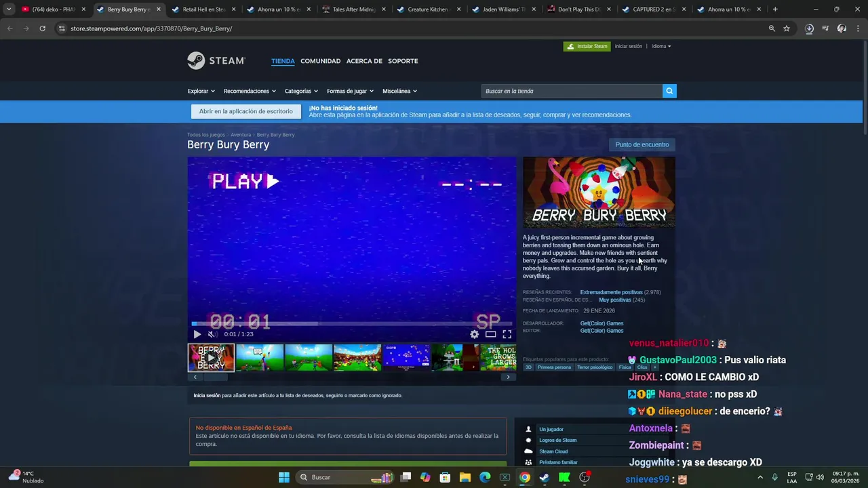
Task: Expand the Categorías menu
Action: tap(301, 91)
